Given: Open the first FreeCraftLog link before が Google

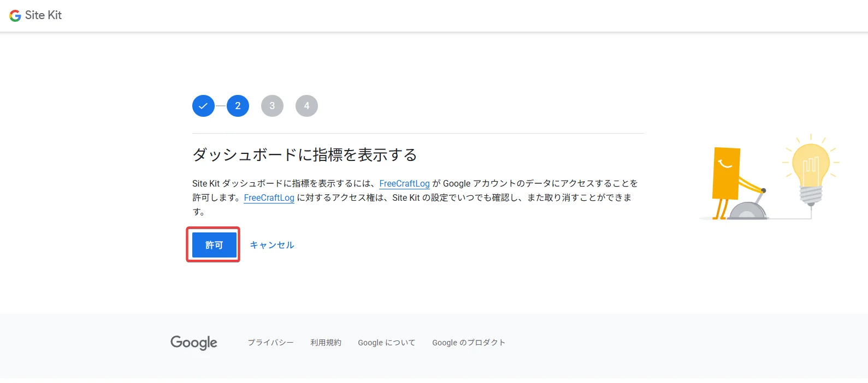Looking at the screenshot, I should (x=404, y=183).
